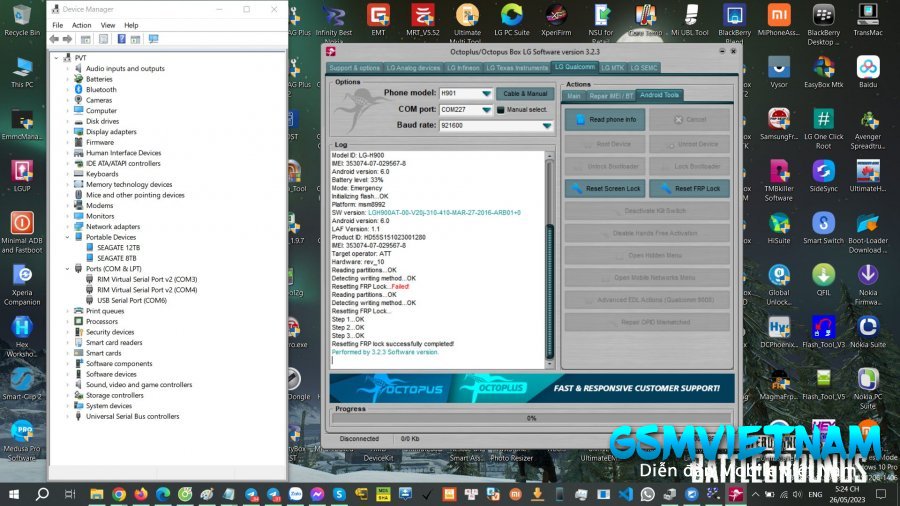Open the View menu in Device Manager
The width and height of the screenshot is (900, 506).
108,25
